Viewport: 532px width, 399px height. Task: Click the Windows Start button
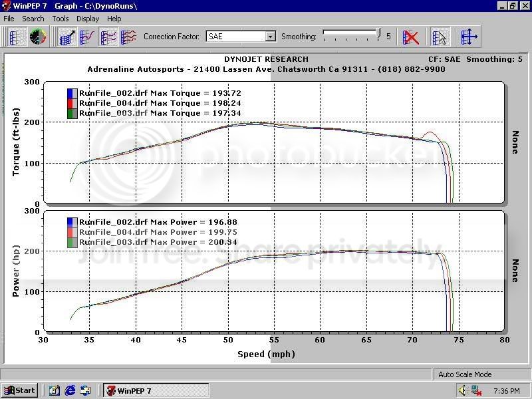19,390
